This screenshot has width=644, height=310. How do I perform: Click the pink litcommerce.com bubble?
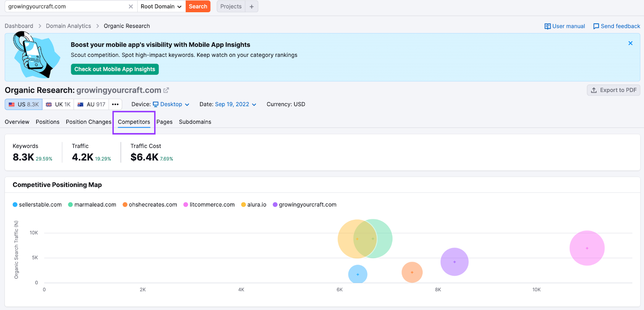587,248
